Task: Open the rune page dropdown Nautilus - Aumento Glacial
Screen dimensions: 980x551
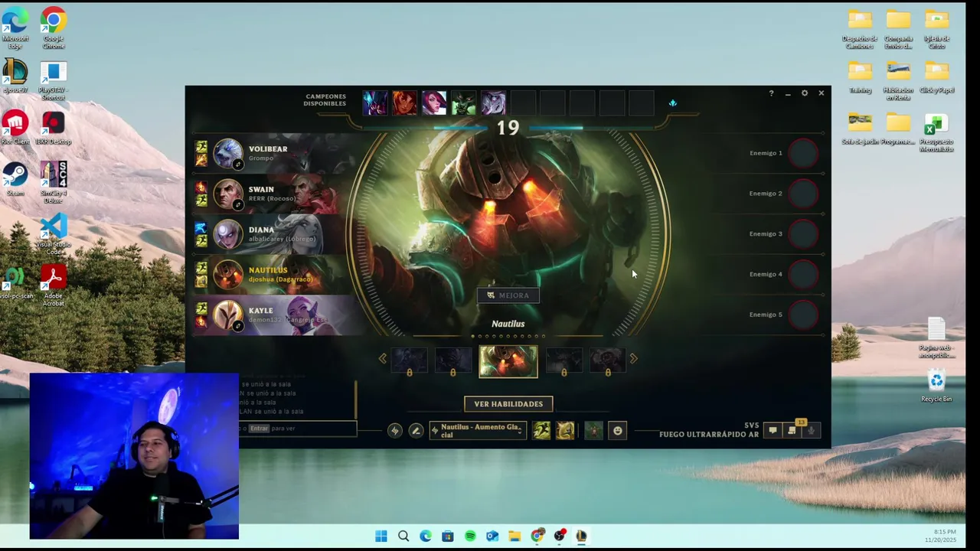Action: (478, 431)
